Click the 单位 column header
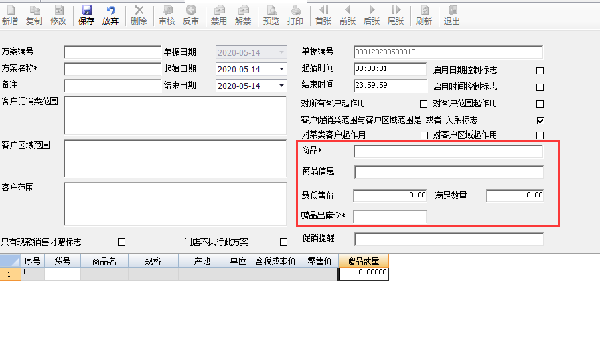This screenshot has width=600, height=364. 238,261
